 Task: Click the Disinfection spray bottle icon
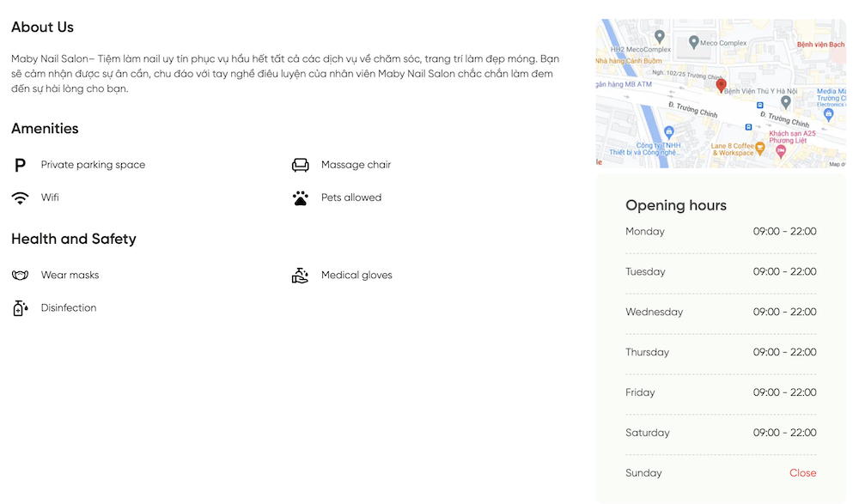coord(21,308)
